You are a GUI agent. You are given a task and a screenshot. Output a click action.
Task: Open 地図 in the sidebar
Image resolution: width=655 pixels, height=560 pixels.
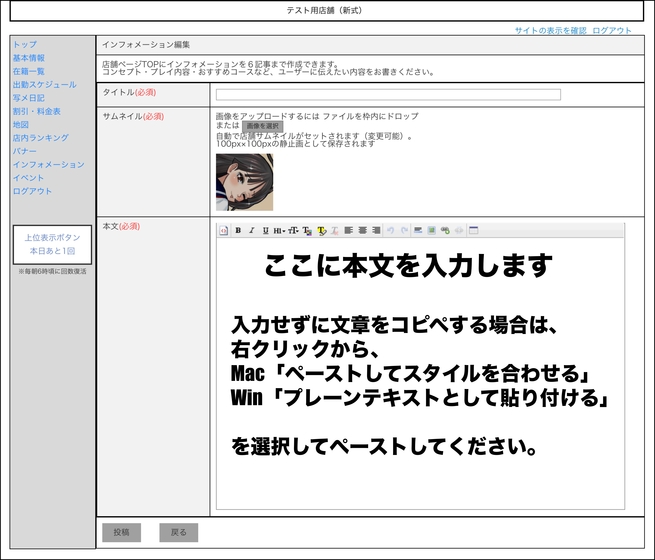(x=20, y=124)
